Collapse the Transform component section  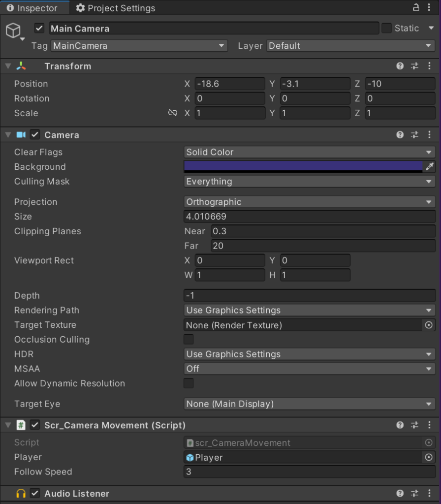click(x=8, y=66)
